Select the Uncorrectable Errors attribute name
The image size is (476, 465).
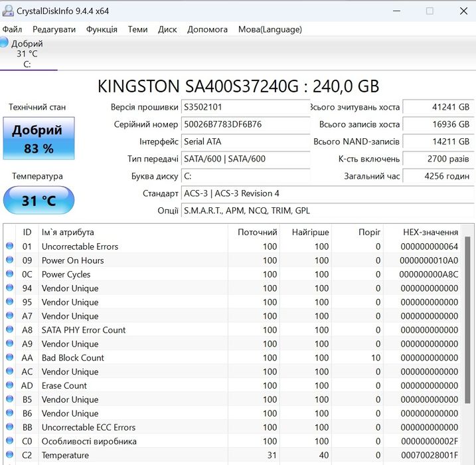(80, 246)
